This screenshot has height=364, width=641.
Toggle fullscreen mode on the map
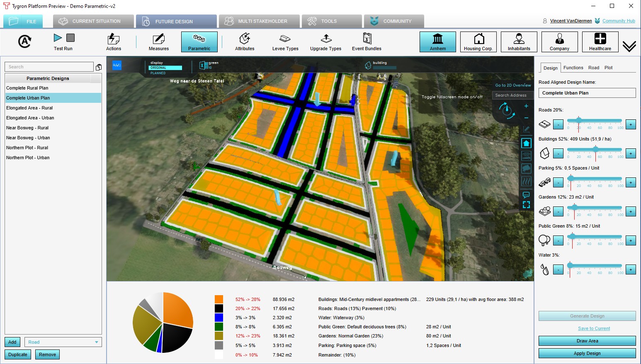click(526, 204)
